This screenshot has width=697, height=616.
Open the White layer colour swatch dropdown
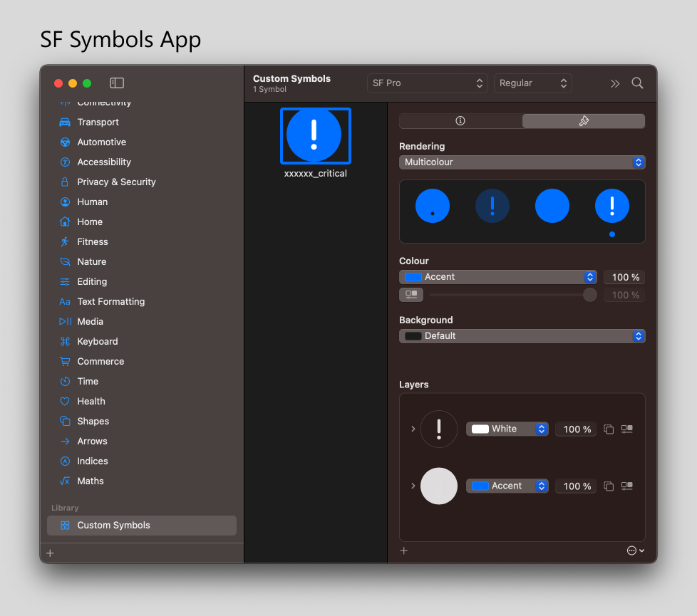click(x=507, y=429)
